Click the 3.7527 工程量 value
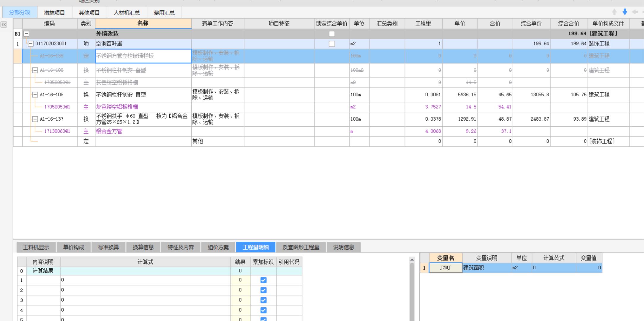 click(433, 107)
